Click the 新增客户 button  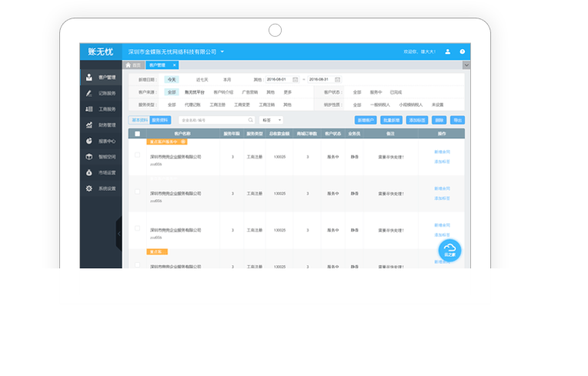[365, 120]
